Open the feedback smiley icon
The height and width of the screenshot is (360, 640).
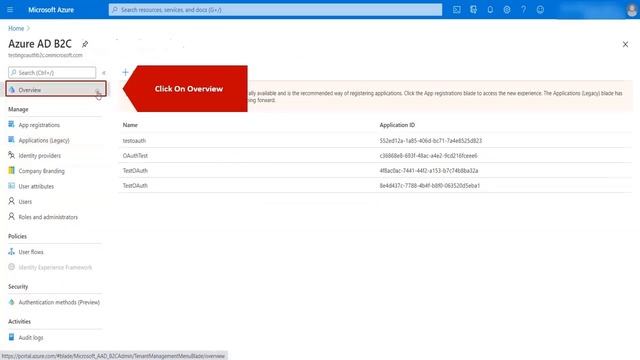point(540,9)
